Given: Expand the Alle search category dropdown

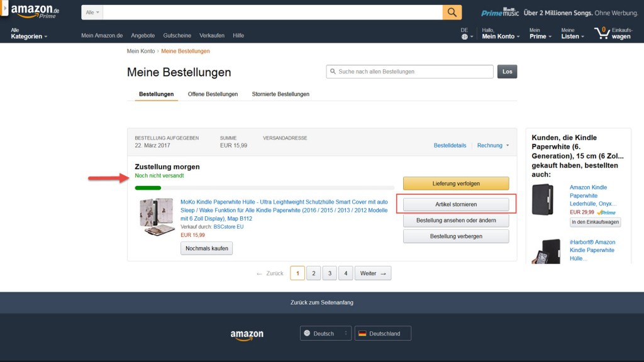Looking at the screenshot, I should 92,13.
